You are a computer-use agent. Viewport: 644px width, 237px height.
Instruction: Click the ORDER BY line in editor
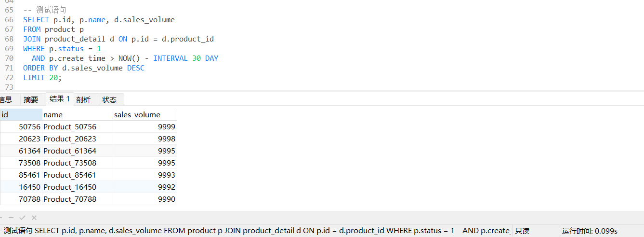(x=84, y=68)
